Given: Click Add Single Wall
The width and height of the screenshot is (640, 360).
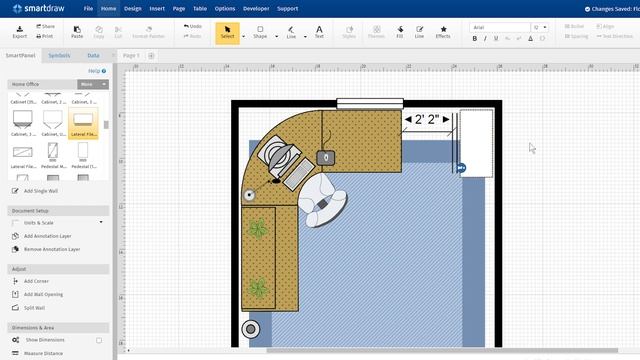Looking at the screenshot, I should coord(36,191).
